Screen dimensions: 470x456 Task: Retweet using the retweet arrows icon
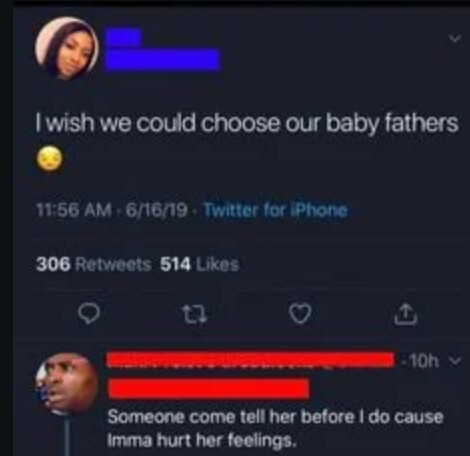(196, 314)
